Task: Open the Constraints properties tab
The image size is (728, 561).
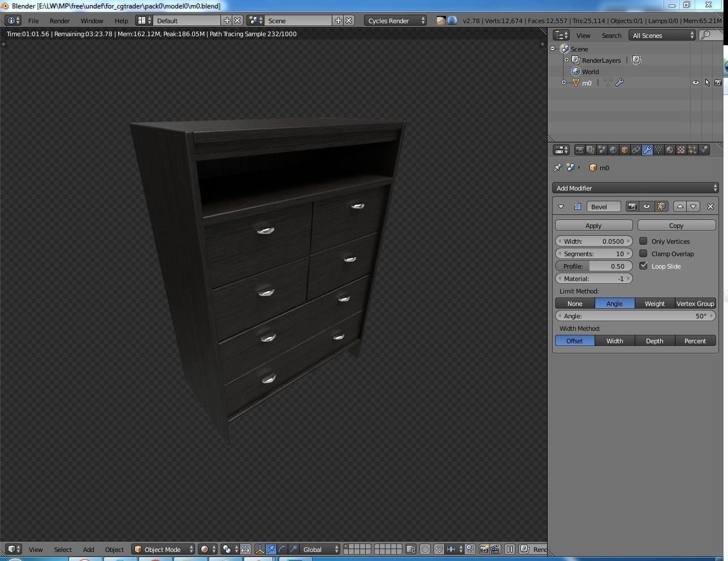Action: coord(636,150)
